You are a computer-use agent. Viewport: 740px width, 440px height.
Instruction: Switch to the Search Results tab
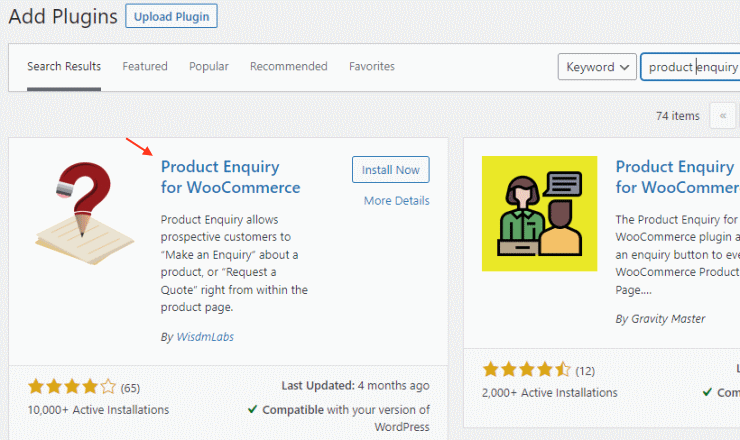click(x=64, y=66)
